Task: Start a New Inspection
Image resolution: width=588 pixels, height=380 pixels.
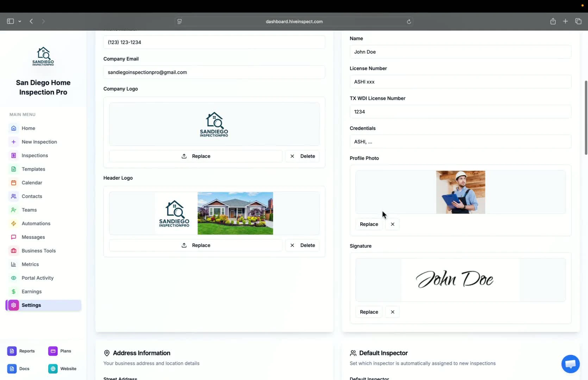Action: (39, 142)
